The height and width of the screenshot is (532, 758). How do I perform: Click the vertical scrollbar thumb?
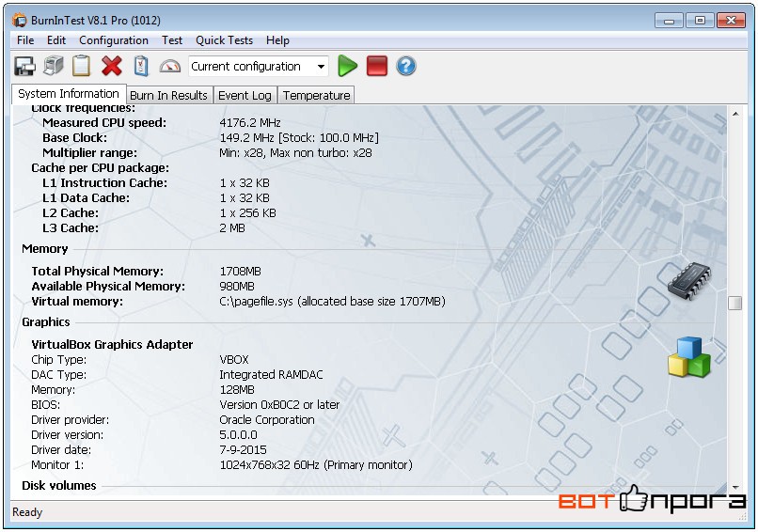735,303
